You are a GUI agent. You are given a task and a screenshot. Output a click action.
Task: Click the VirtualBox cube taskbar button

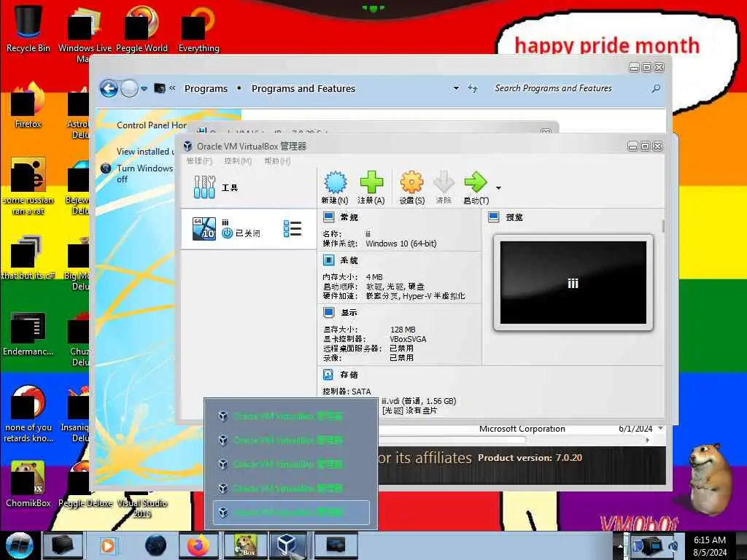click(x=287, y=545)
